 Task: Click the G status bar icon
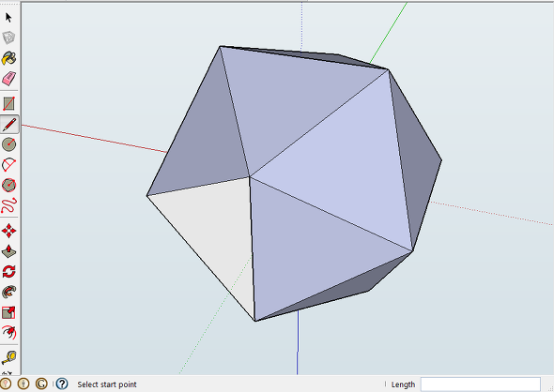pyautogui.click(x=41, y=384)
